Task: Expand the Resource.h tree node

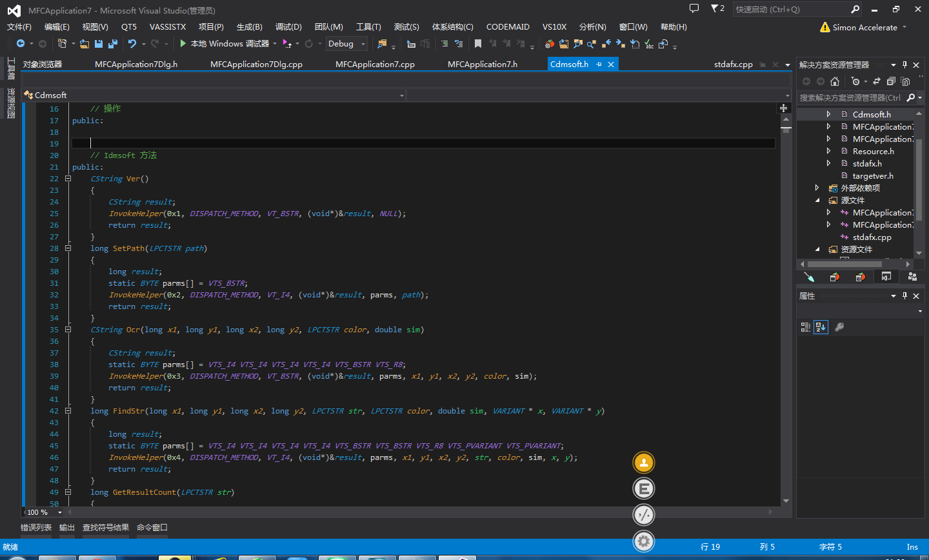Action: [829, 151]
